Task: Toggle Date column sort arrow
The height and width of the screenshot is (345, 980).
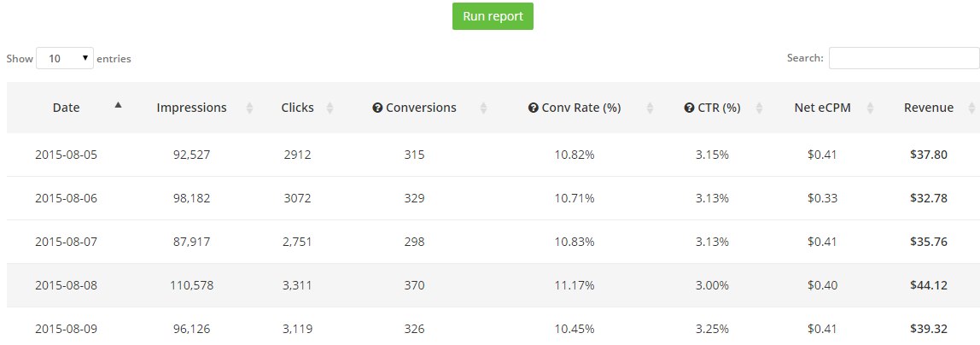Action: [118, 105]
